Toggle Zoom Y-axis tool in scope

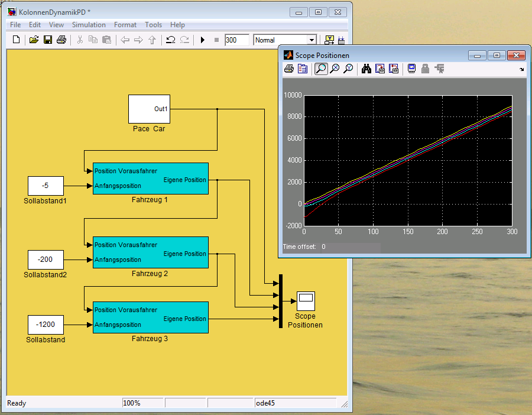coord(348,69)
